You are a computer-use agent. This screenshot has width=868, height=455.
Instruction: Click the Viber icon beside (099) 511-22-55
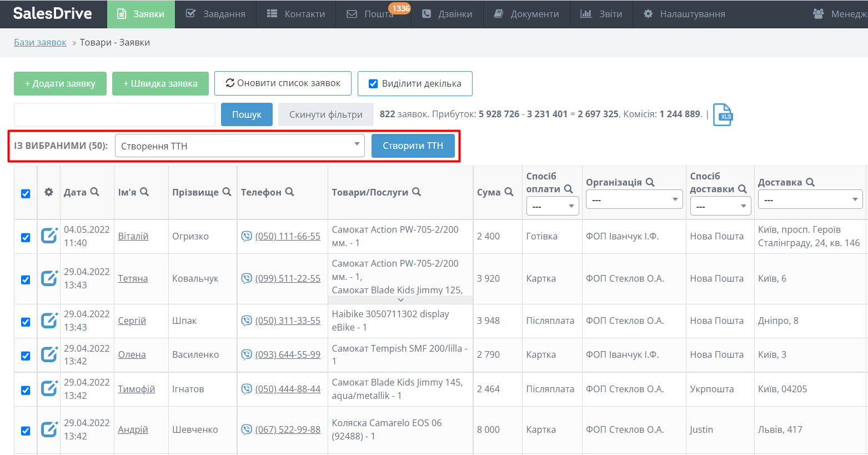[x=247, y=278]
